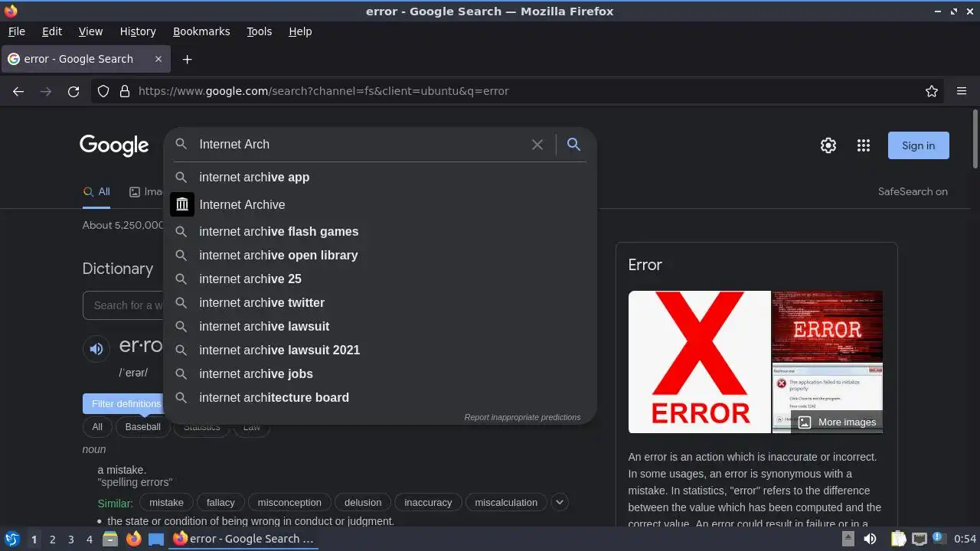This screenshot has width=980, height=551.
Task: Click similar word miscalculation chip
Action: tap(506, 503)
